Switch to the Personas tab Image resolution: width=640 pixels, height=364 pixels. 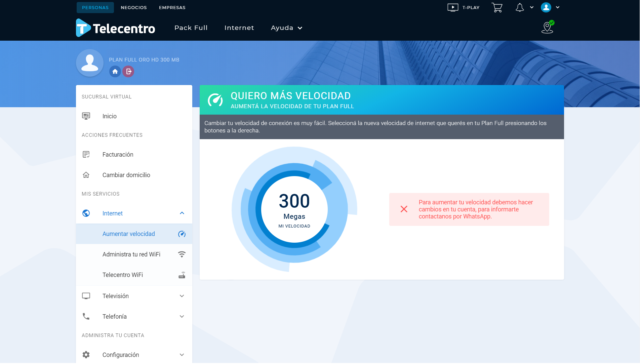pyautogui.click(x=95, y=7)
